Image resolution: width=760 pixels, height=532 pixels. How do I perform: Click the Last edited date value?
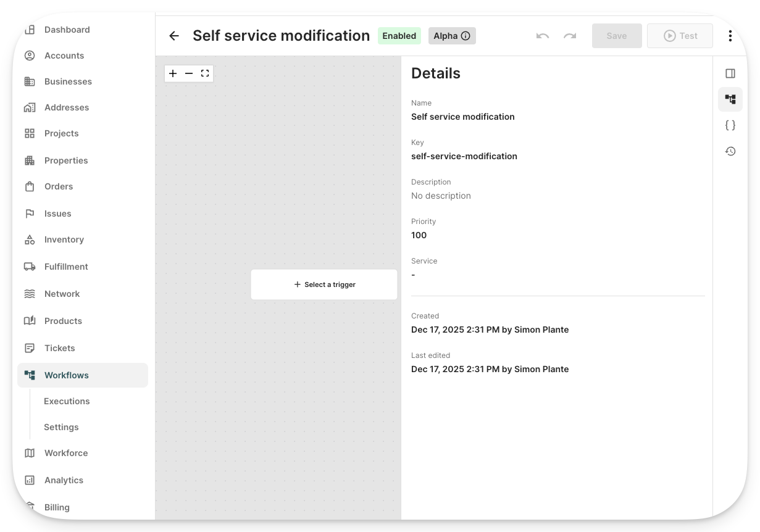tap(490, 369)
